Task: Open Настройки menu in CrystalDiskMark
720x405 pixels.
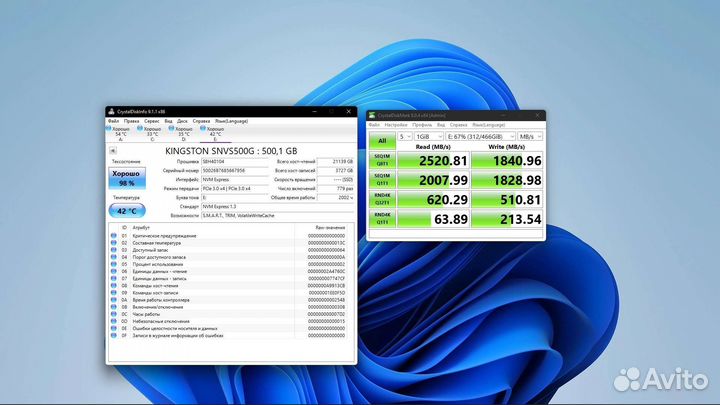Action: pyautogui.click(x=396, y=125)
